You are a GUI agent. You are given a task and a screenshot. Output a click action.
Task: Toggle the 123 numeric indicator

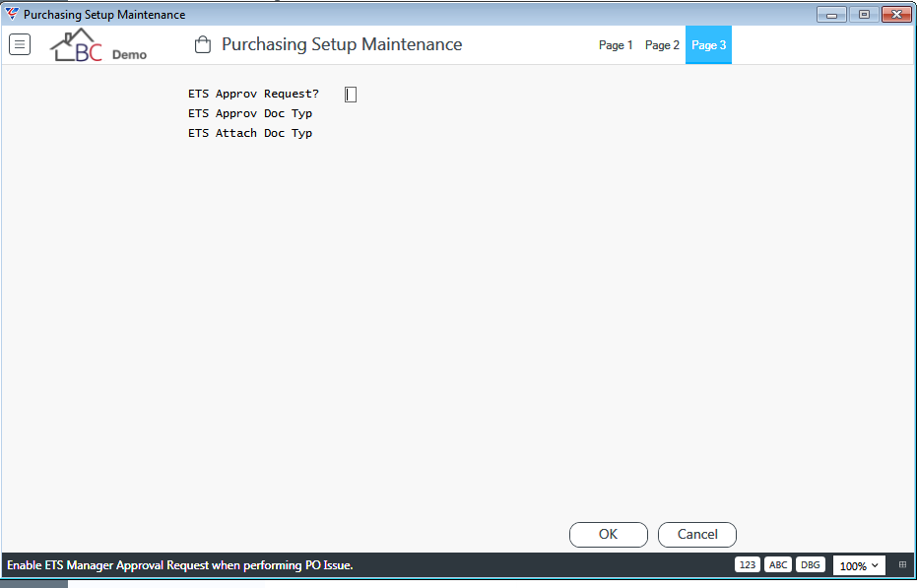pyautogui.click(x=748, y=565)
